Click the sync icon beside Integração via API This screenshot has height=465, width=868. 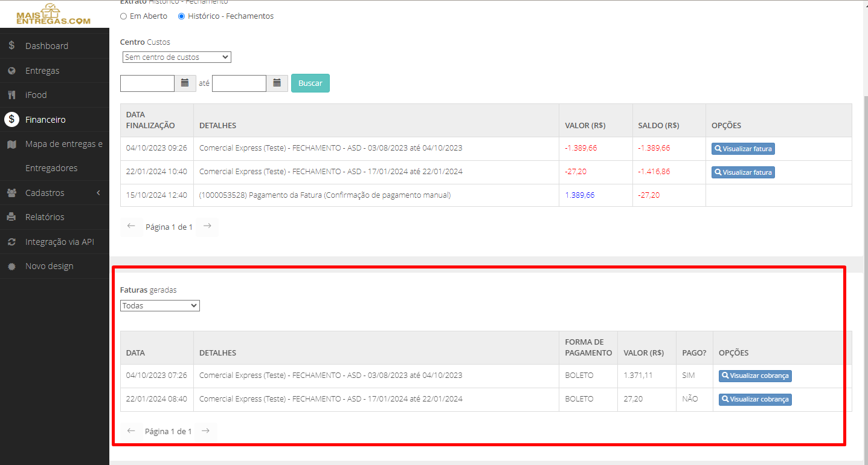click(x=11, y=242)
